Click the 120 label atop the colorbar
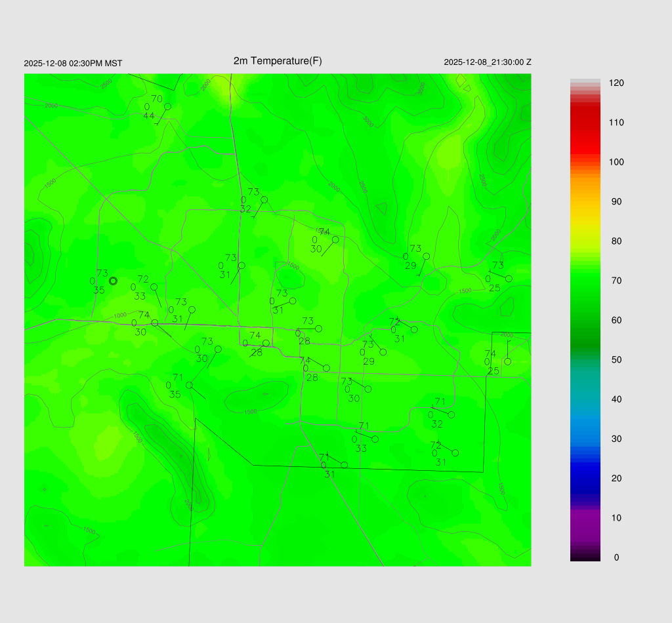 pos(616,83)
